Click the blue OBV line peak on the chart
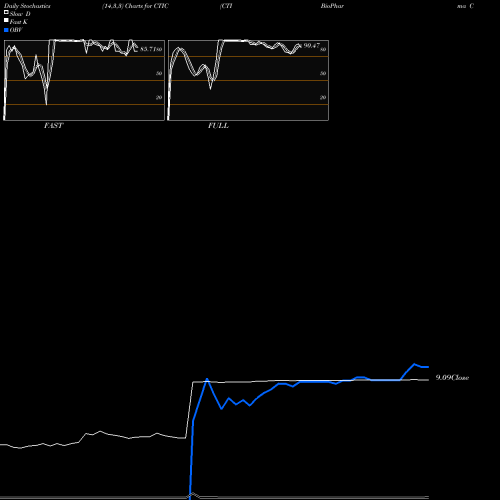500x500 pixels. tap(414, 364)
